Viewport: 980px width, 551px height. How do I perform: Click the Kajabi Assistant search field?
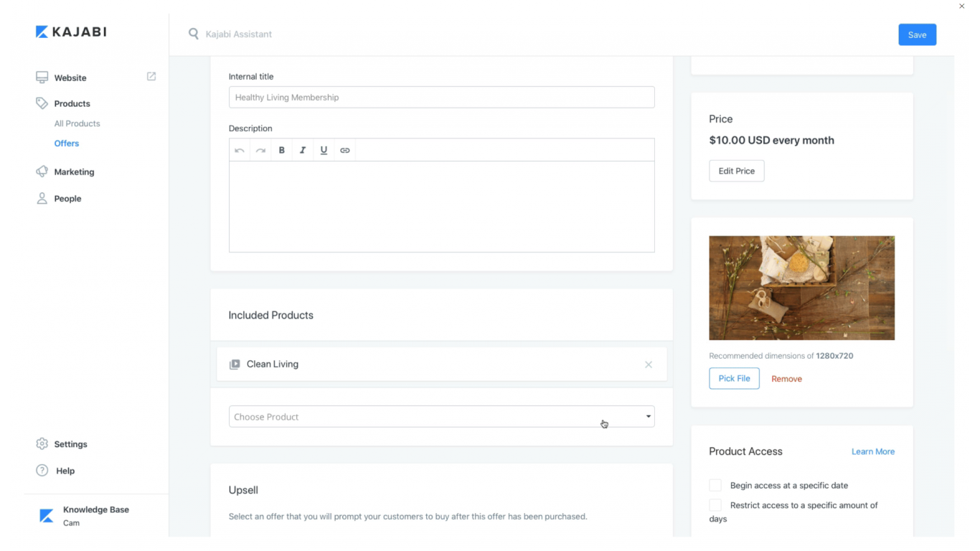239,34
